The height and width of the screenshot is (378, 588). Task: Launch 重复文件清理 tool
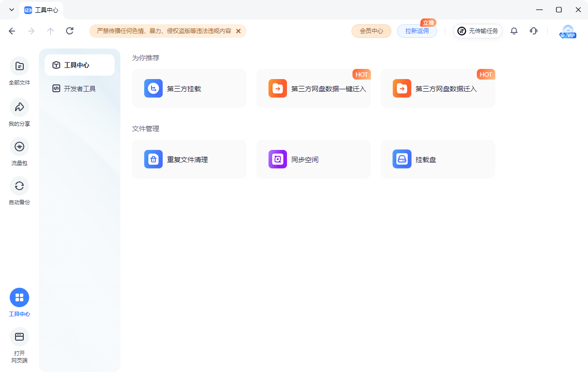pyautogui.click(x=189, y=159)
